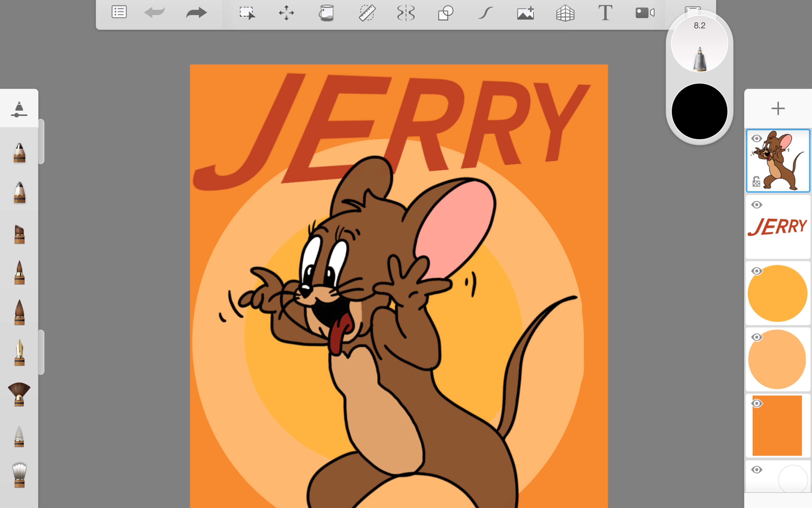
Task: Select the Text tool
Action: 605,13
